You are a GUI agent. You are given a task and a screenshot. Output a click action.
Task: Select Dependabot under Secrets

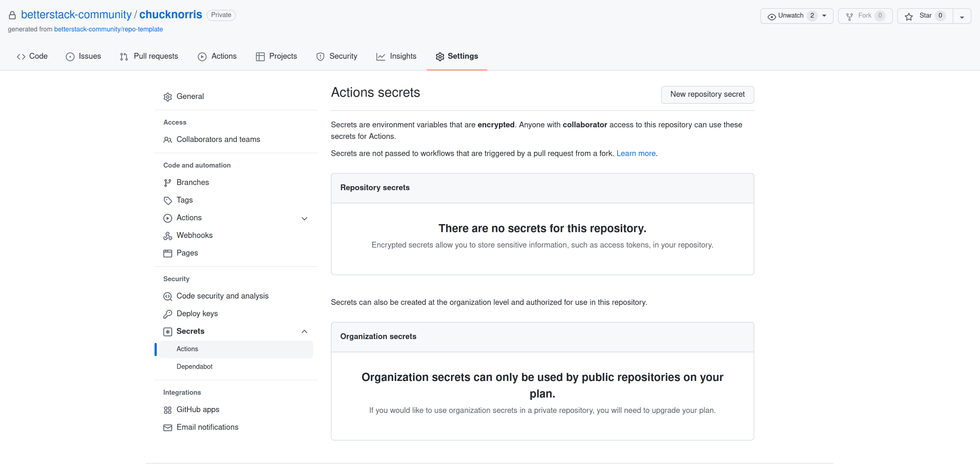point(194,366)
